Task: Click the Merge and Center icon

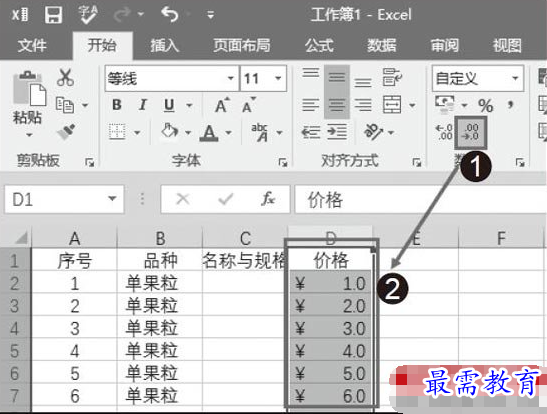Action: click(392, 105)
